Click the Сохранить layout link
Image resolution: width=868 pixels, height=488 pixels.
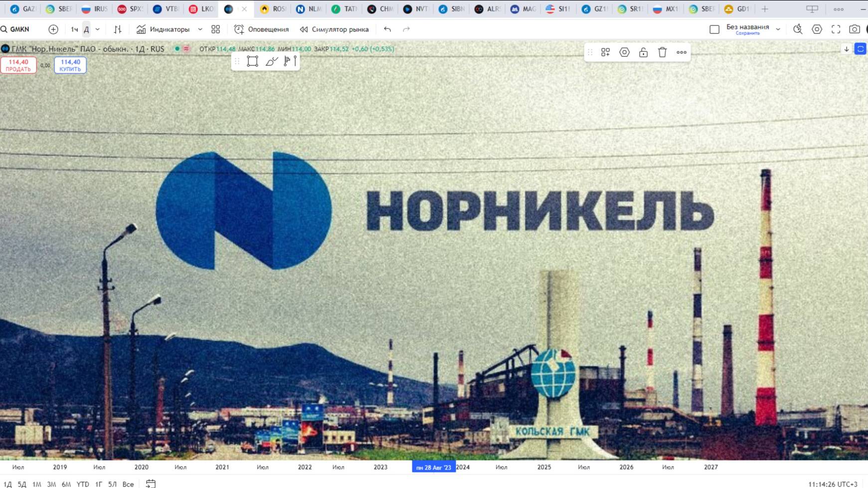click(x=748, y=33)
